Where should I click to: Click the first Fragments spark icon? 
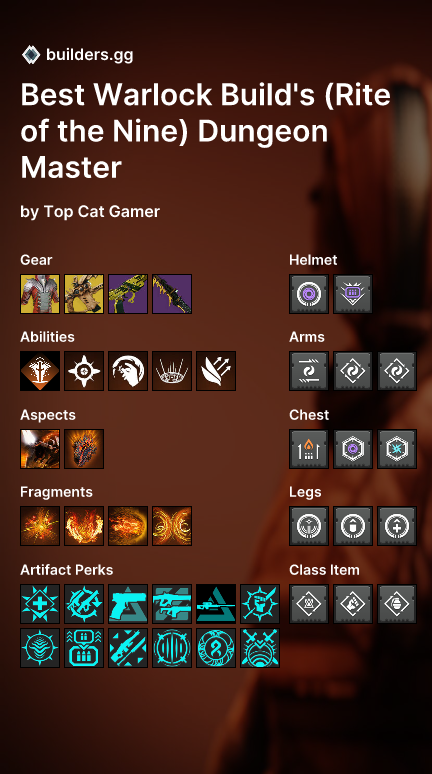[40, 526]
